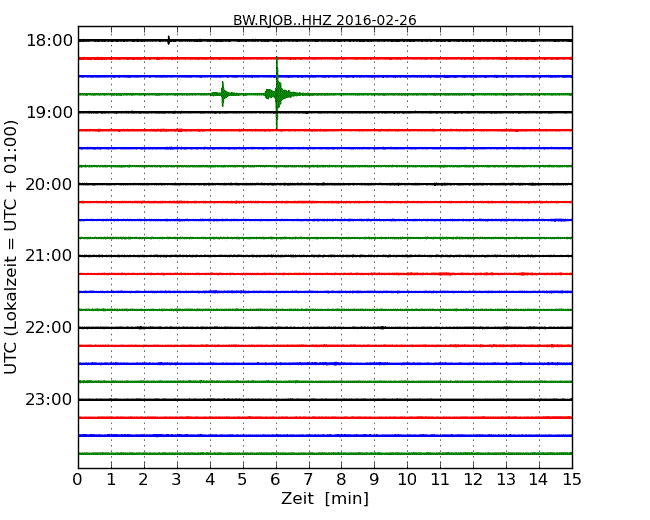This screenshot has width=650, height=520.
Task: Click the largest green seismic spike near minute 6
Action: pyautogui.click(x=277, y=94)
